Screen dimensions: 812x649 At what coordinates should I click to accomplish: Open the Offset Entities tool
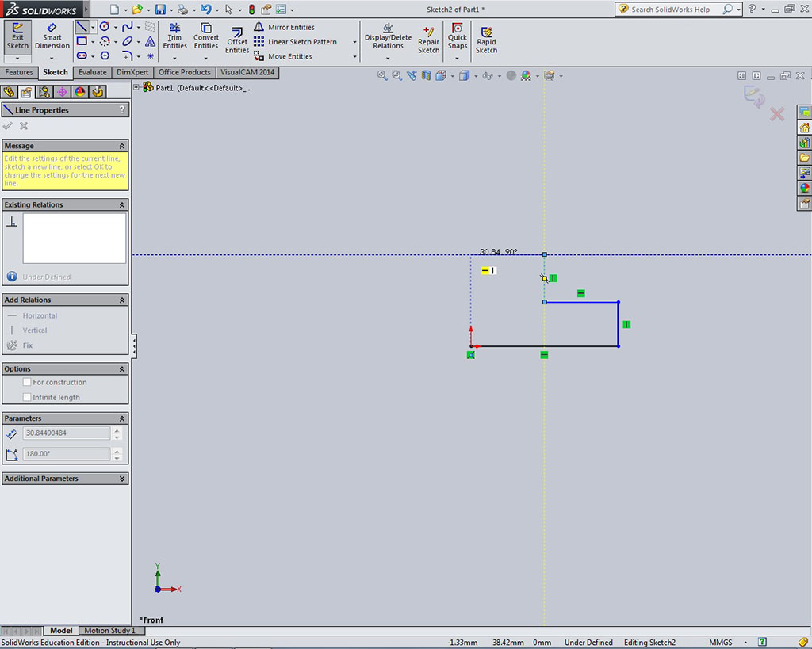point(237,36)
